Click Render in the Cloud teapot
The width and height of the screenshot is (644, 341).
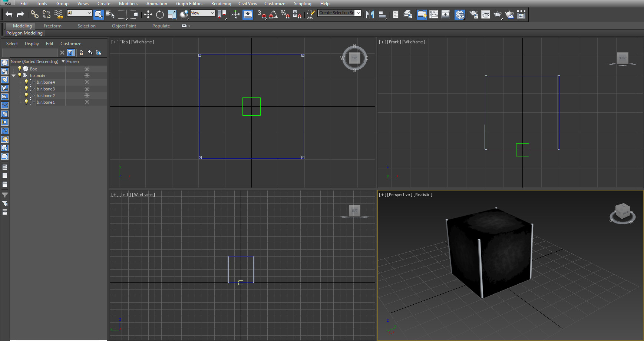coord(510,14)
